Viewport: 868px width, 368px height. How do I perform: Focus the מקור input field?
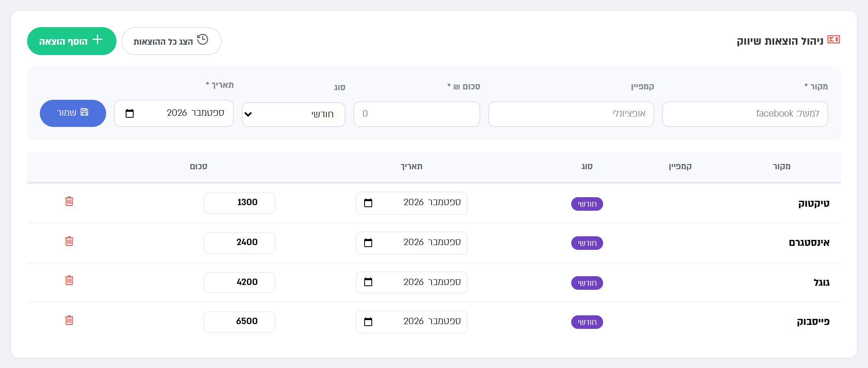pyautogui.click(x=745, y=114)
